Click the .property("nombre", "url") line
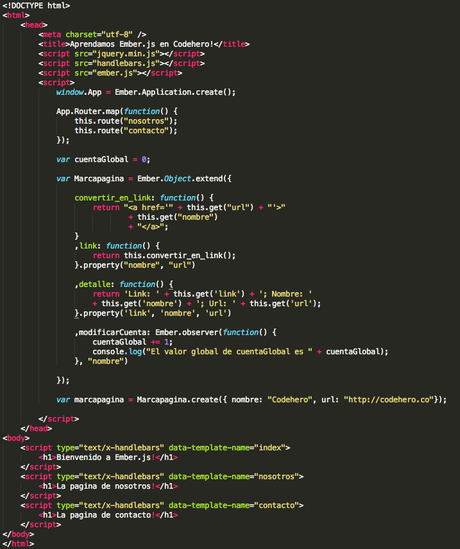460x549 pixels. pos(135,265)
